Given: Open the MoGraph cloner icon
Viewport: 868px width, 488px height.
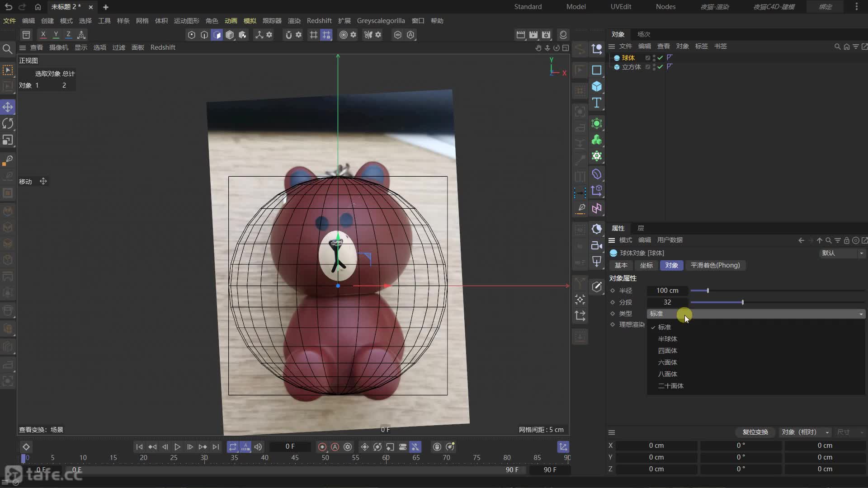Looking at the screenshot, I should tap(597, 140).
